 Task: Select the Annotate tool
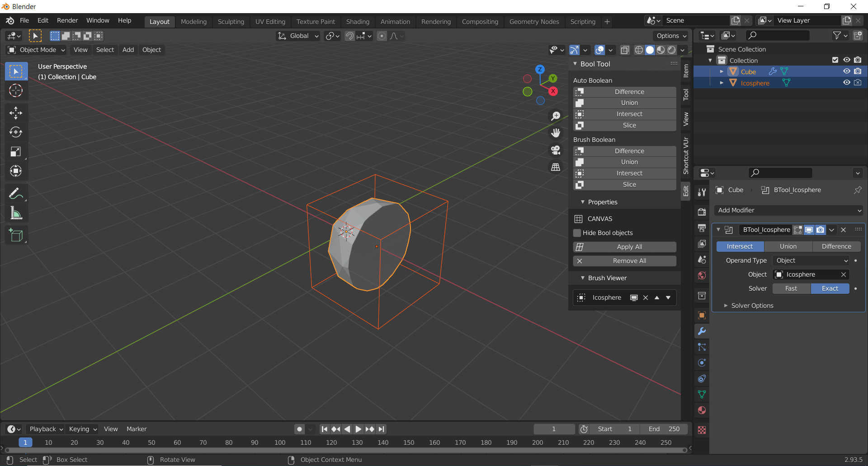click(x=16, y=193)
